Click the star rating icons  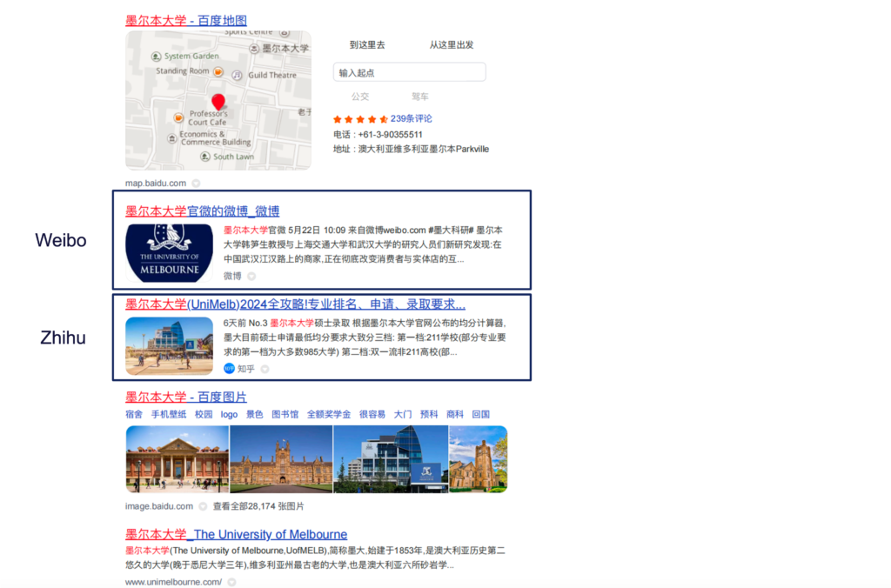360,119
